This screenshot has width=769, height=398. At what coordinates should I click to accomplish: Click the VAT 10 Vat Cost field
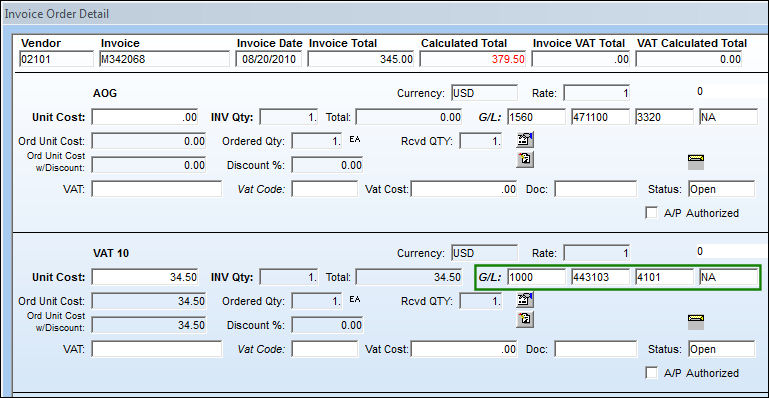(x=464, y=349)
